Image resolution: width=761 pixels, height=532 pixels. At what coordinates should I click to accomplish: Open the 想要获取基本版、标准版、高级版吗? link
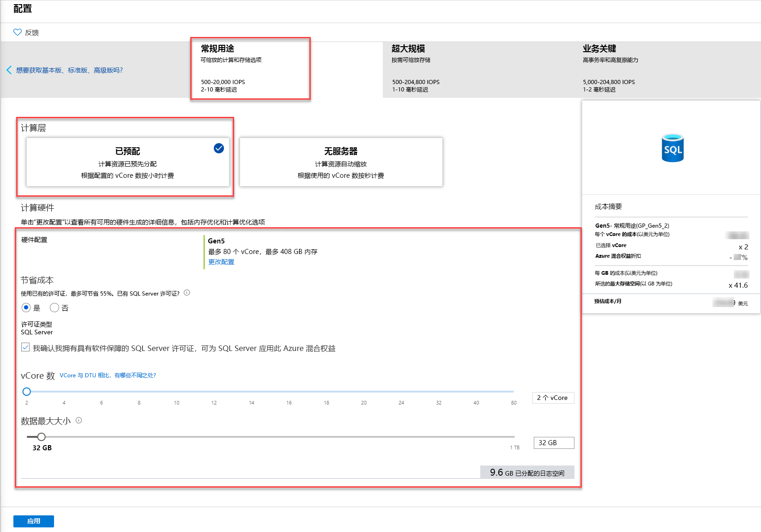[69, 70]
